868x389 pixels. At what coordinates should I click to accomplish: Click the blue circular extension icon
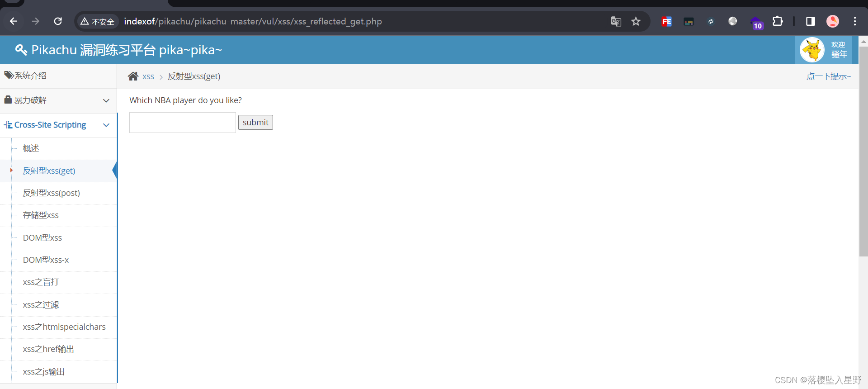[x=711, y=21]
